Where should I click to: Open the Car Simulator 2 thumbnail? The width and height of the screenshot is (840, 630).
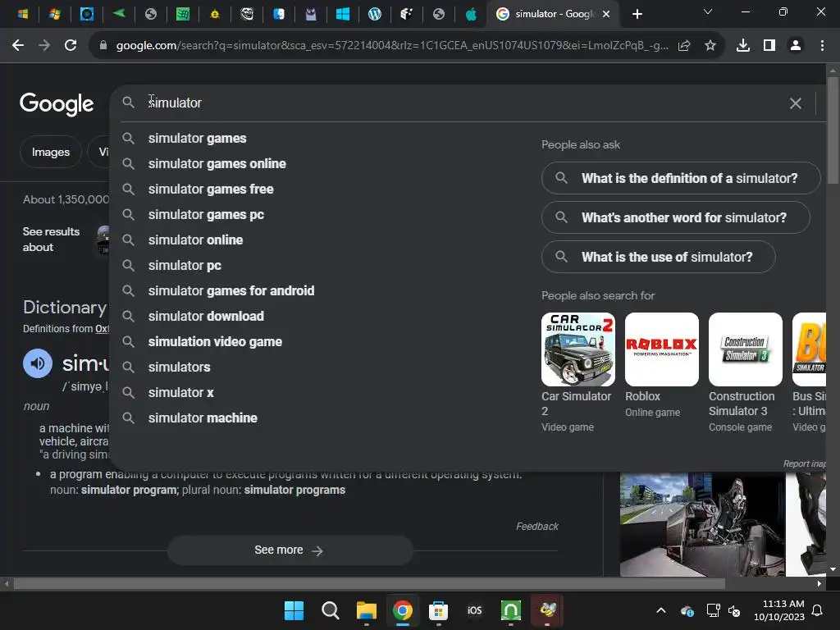click(578, 349)
